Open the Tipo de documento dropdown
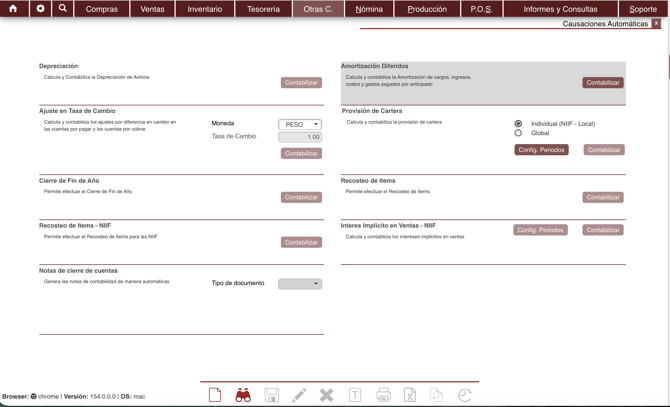The height and width of the screenshot is (407, 670). [300, 284]
